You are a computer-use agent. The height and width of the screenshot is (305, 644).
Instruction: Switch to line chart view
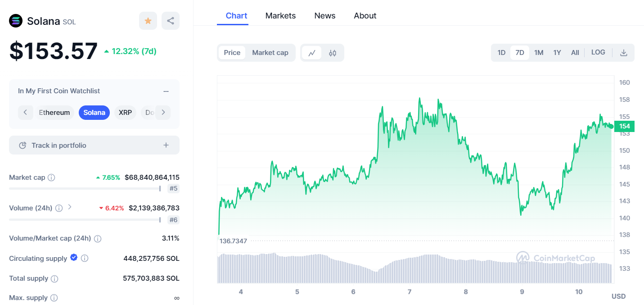pyautogui.click(x=311, y=53)
